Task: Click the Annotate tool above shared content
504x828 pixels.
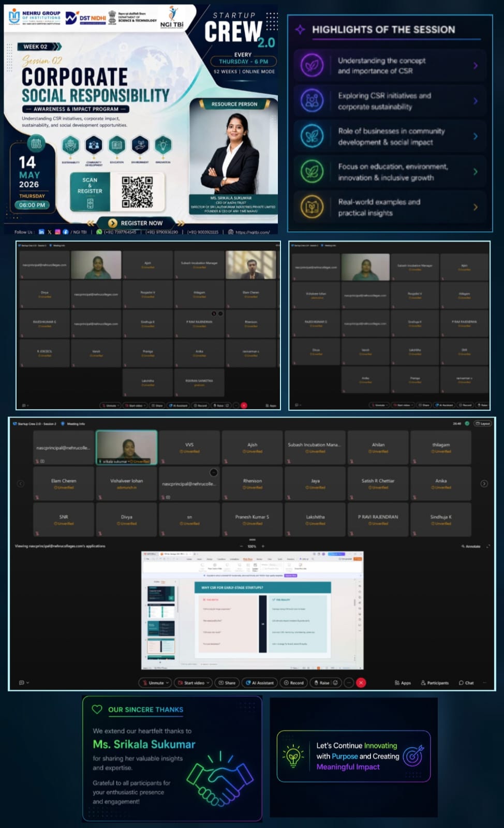Action: [x=471, y=546]
